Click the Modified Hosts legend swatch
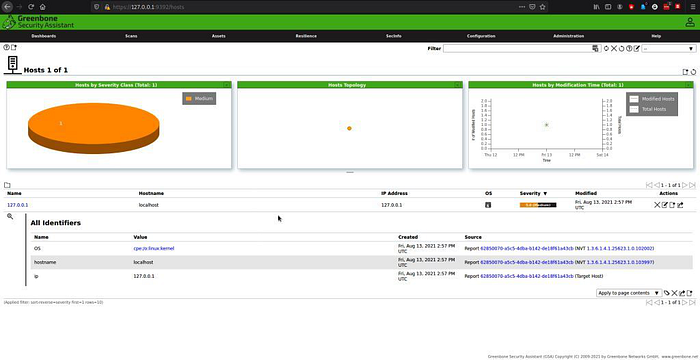The width and height of the screenshot is (700, 360). [x=634, y=99]
